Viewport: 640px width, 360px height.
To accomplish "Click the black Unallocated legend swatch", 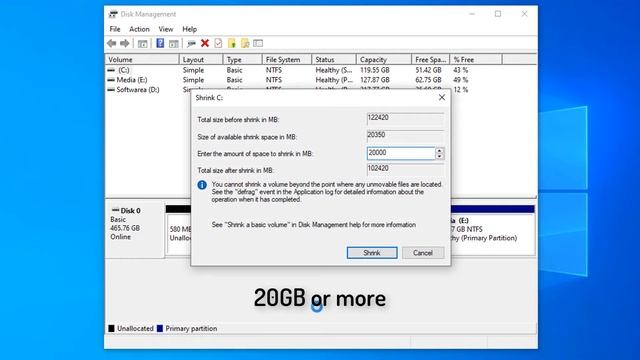I will [x=111, y=328].
